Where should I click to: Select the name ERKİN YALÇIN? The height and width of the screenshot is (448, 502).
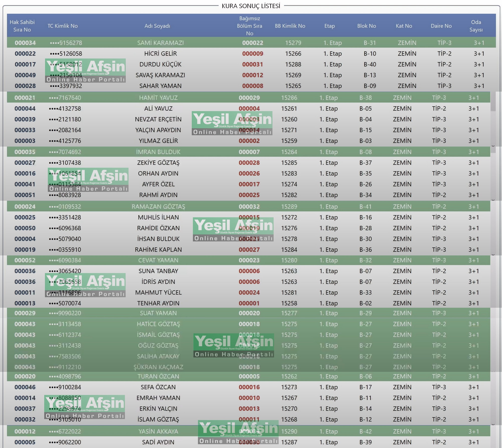(x=158, y=409)
